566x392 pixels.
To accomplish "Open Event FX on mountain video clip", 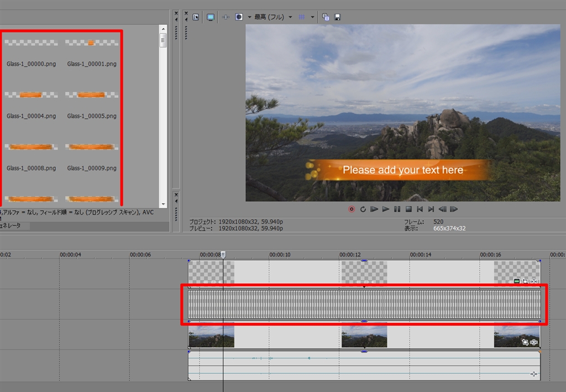I will tap(534, 342).
